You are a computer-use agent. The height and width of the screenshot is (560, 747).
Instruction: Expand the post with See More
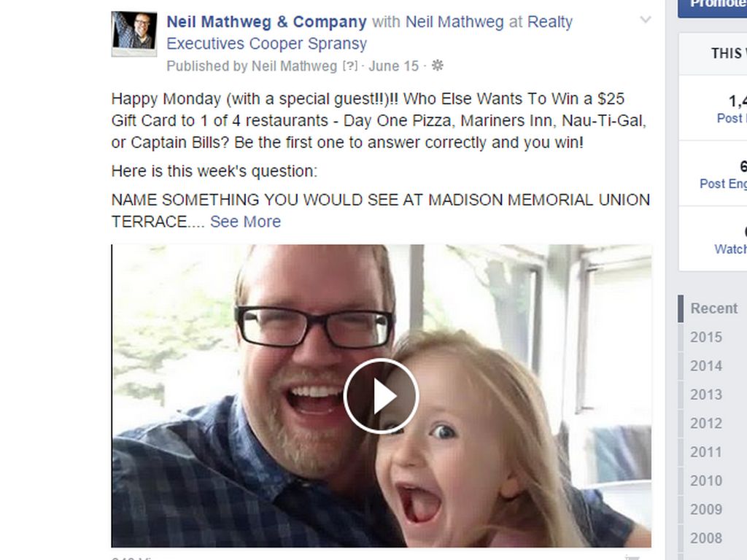pos(245,222)
